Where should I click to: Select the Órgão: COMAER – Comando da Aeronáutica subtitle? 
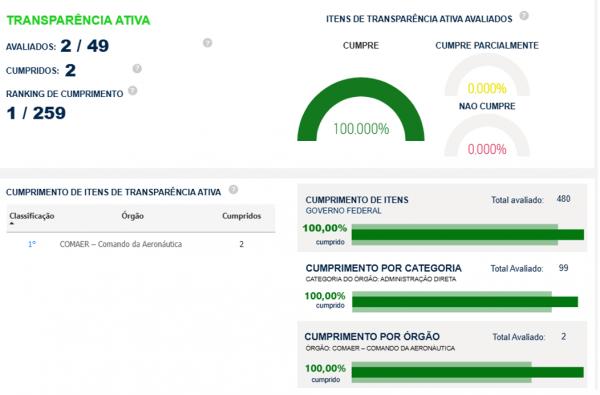[380, 348]
